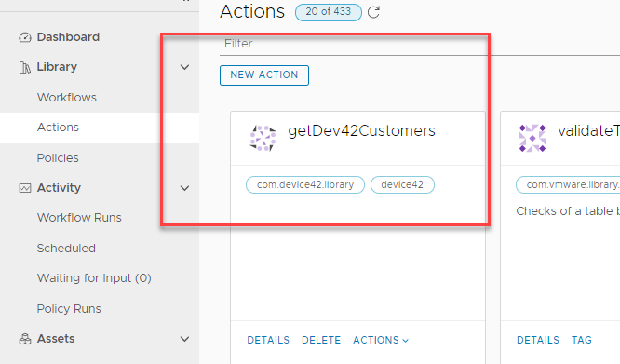Click DETAILS on getDev42Customers card

268,341
